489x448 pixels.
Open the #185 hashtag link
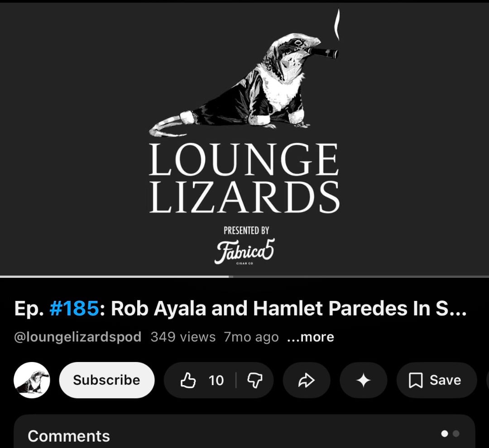point(74,308)
